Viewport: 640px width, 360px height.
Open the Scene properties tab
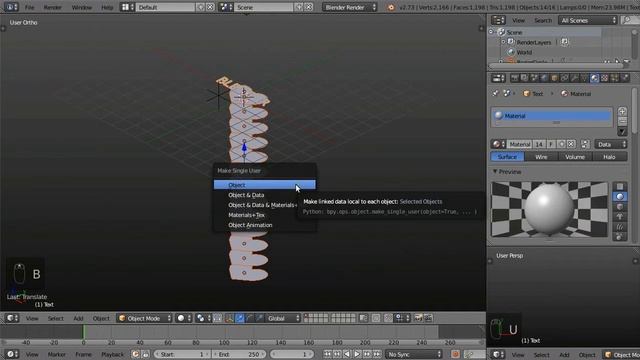pos(534,78)
